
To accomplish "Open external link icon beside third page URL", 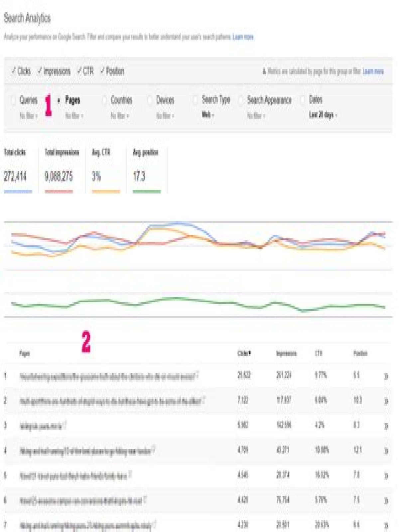I will (x=65, y=424).
